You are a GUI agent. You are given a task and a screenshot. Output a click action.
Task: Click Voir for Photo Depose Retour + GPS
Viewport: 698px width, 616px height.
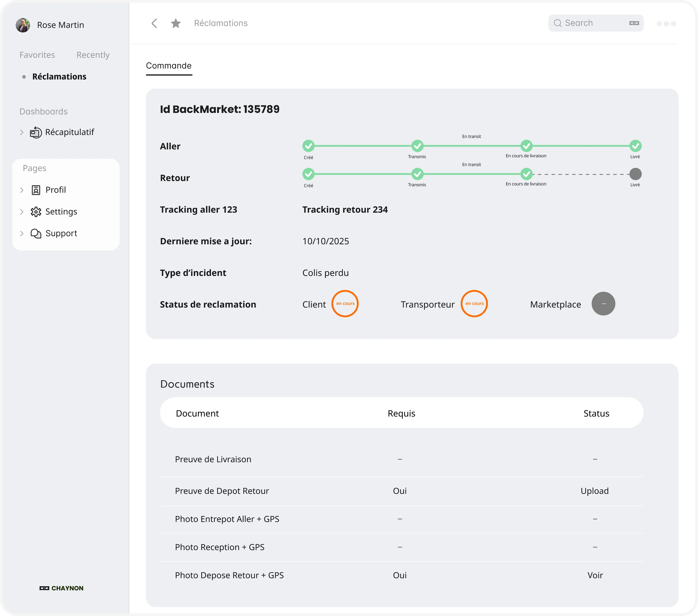click(595, 575)
